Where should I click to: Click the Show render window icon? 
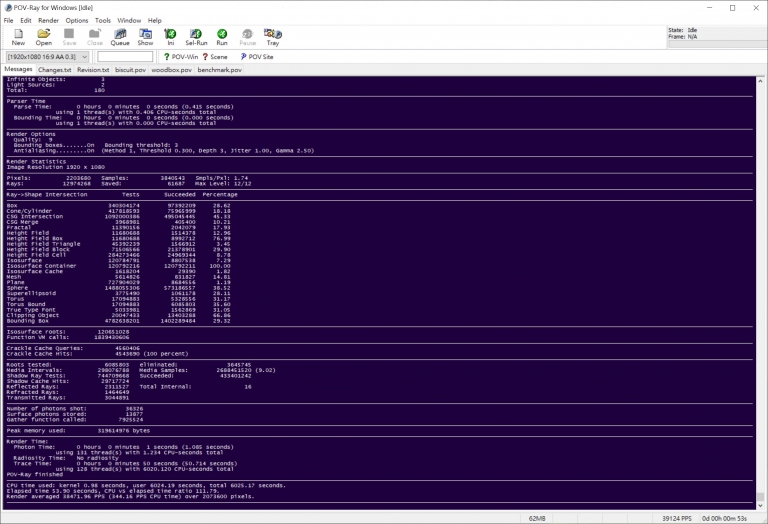145,37
